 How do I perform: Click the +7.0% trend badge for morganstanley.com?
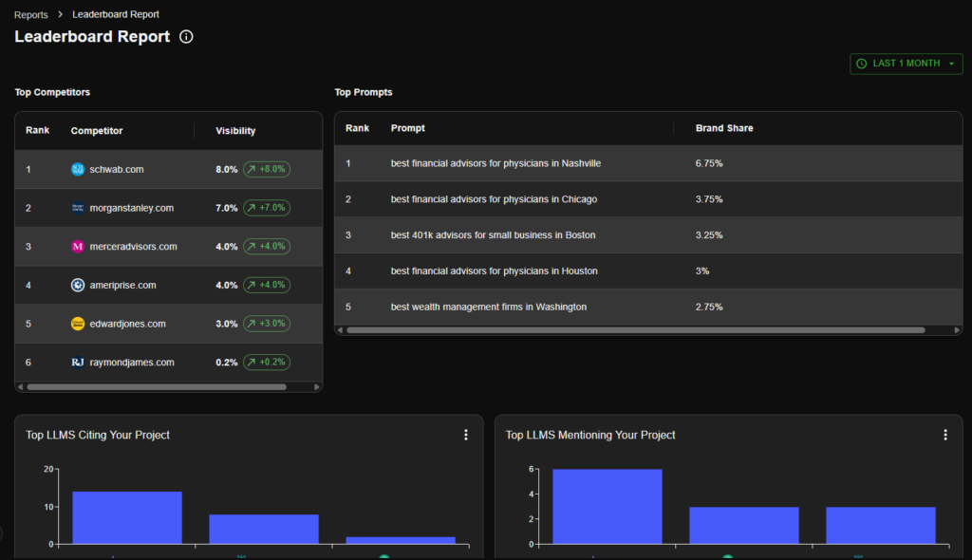click(267, 208)
